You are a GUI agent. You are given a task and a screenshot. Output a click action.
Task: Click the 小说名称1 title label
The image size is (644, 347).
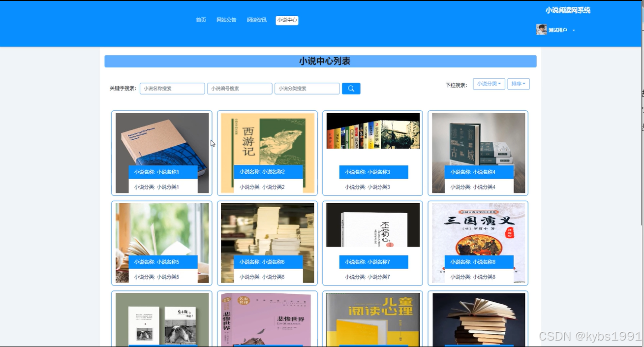(163, 172)
